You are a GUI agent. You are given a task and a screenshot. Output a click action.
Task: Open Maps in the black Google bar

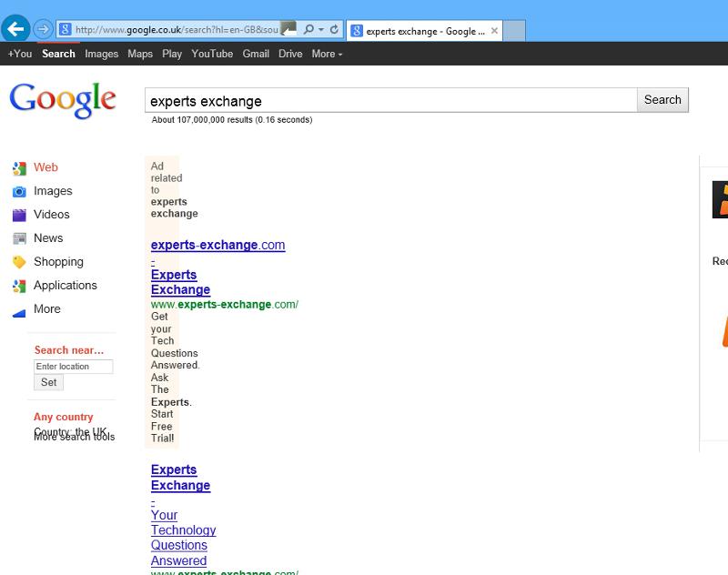[x=140, y=54]
